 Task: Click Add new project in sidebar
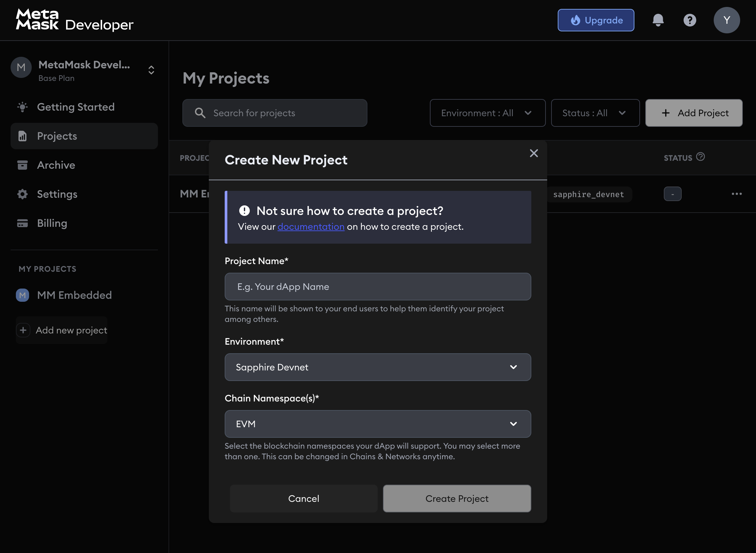click(62, 330)
